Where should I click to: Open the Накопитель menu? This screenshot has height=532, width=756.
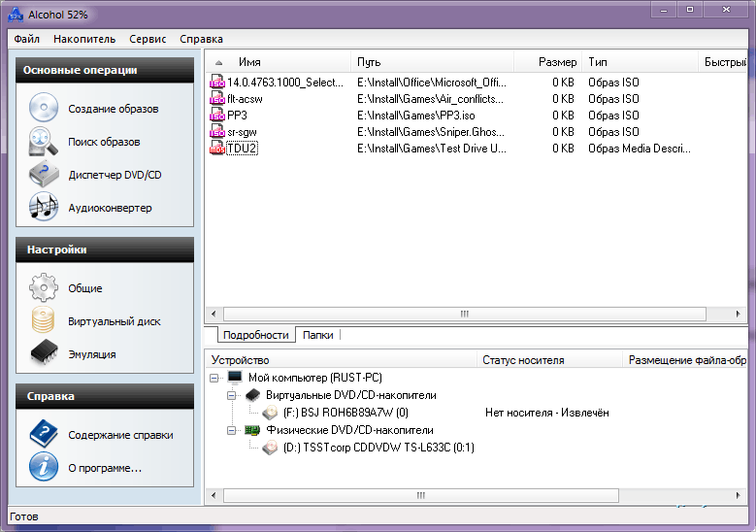[x=84, y=39]
